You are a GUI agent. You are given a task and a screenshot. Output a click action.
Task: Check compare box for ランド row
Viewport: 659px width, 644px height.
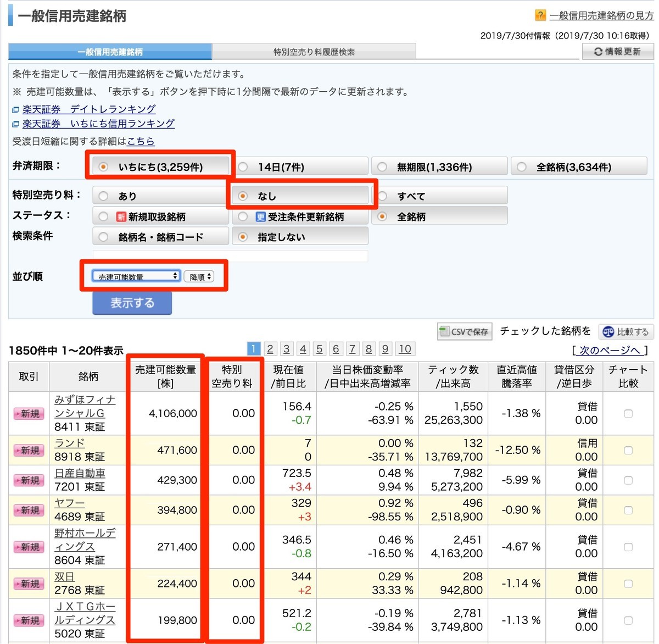(x=628, y=450)
